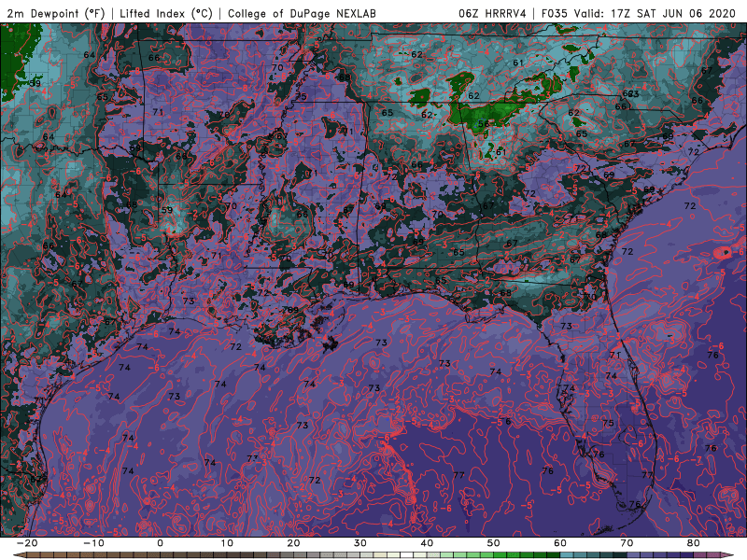The image size is (747, 560).
Task: Click the '80' label on the color scale
Action: coord(694,543)
